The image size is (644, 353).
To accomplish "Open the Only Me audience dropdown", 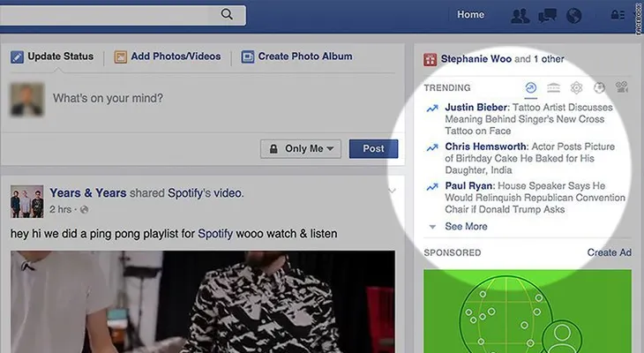I will (x=301, y=149).
